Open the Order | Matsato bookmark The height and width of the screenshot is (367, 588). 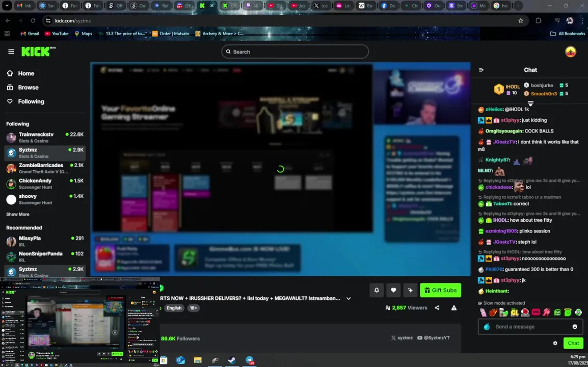coord(171,34)
